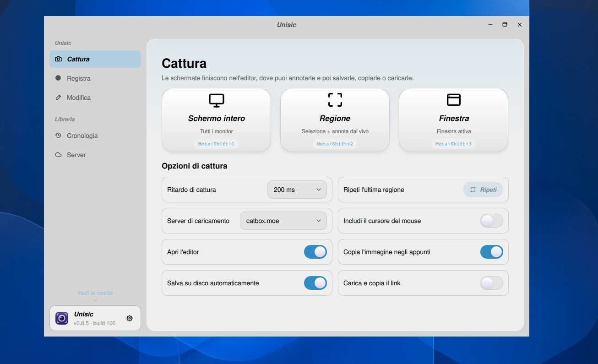This screenshot has width=598, height=364.
Task: Click the camera icon beside Cattura
Action: coord(58,59)
